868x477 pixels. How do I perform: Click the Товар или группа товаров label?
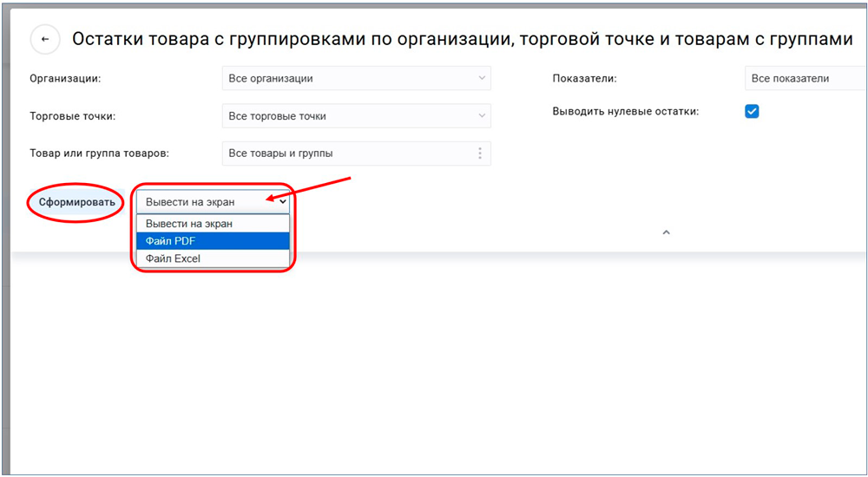coord(99,154)
